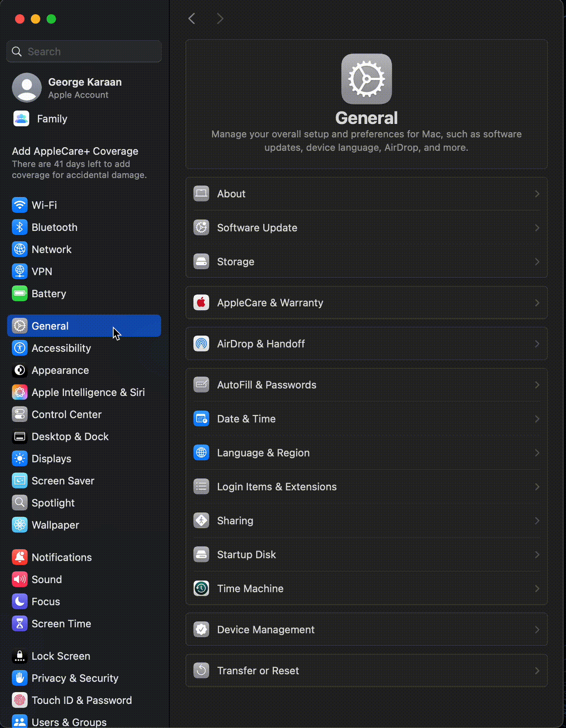Open Add AppleCare+ Coverage offer
566x728 pixels.
tap(80, 163)
